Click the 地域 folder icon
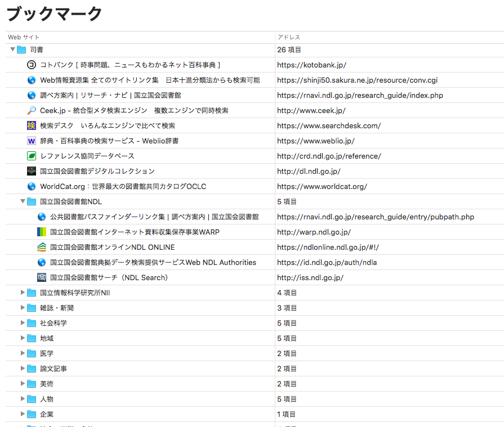The image size is (504, 427). click(32, 338)
